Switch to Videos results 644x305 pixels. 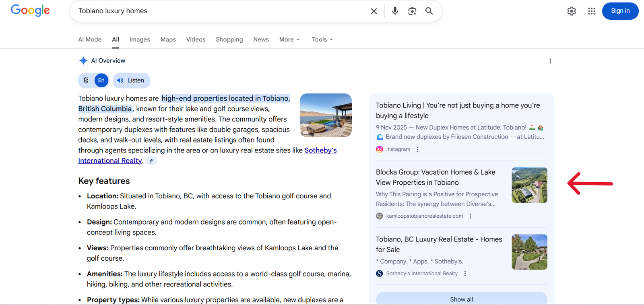pyautogui.click(x=196, y=39)
